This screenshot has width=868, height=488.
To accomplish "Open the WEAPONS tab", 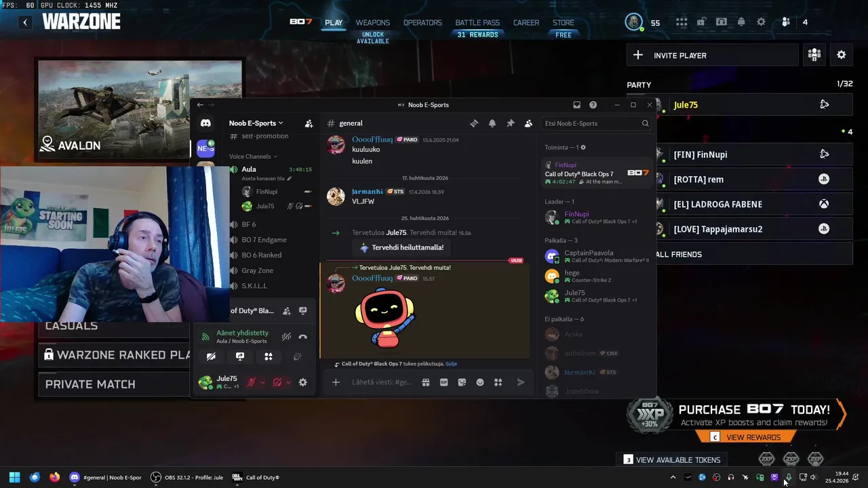I will click(x=373, y=22).
